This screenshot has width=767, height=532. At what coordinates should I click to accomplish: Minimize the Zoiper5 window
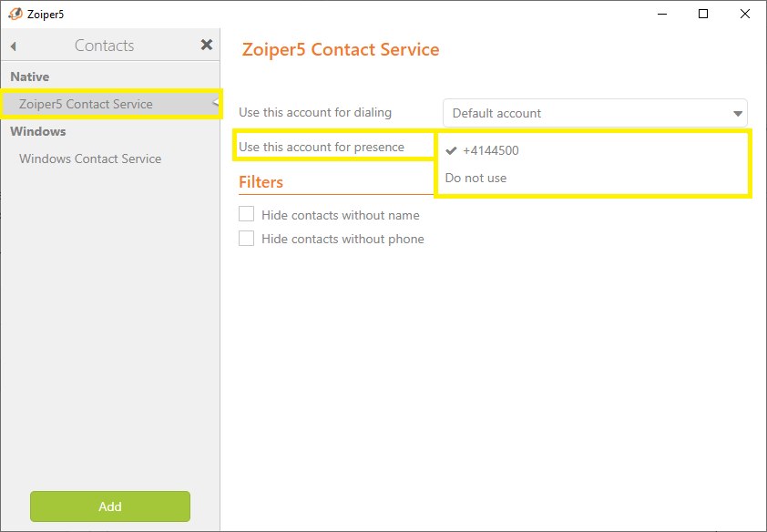[662, 14]
